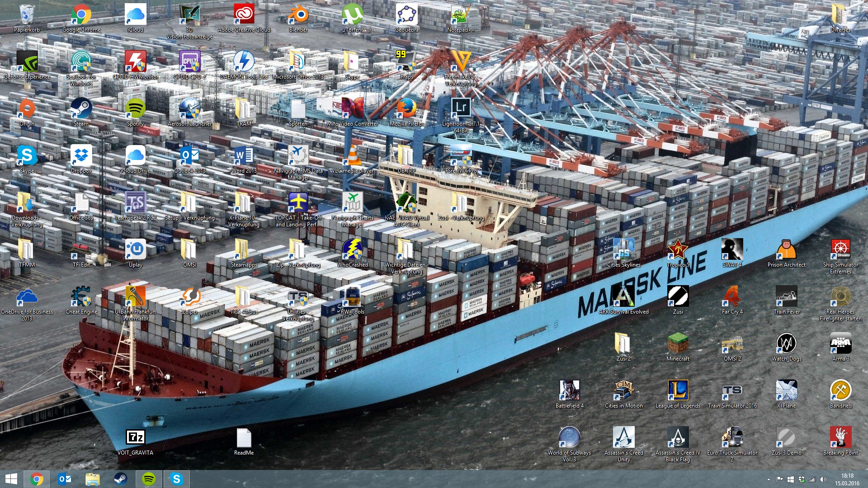868x488 pixels.
Task: Click the Spotify desktop icon
Action: coord(135,110)
